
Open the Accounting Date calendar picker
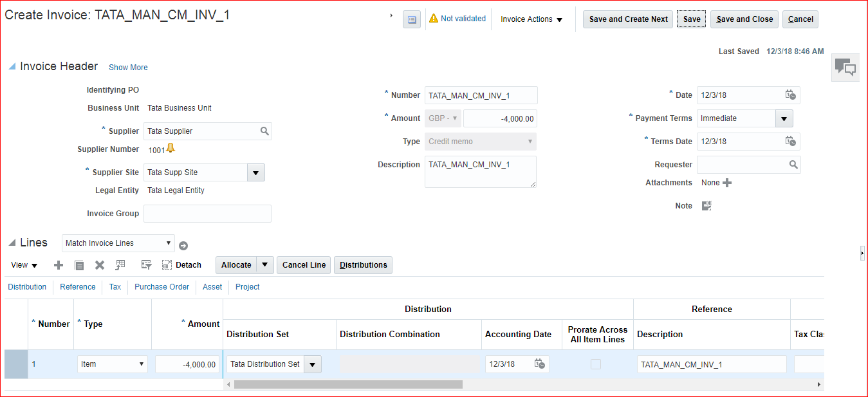tap(540, 364)
